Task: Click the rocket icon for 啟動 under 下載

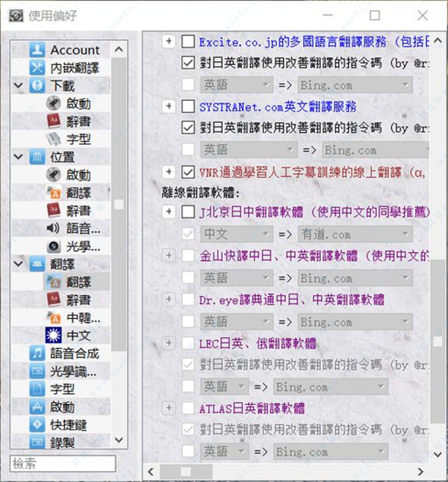Action: 54,103
